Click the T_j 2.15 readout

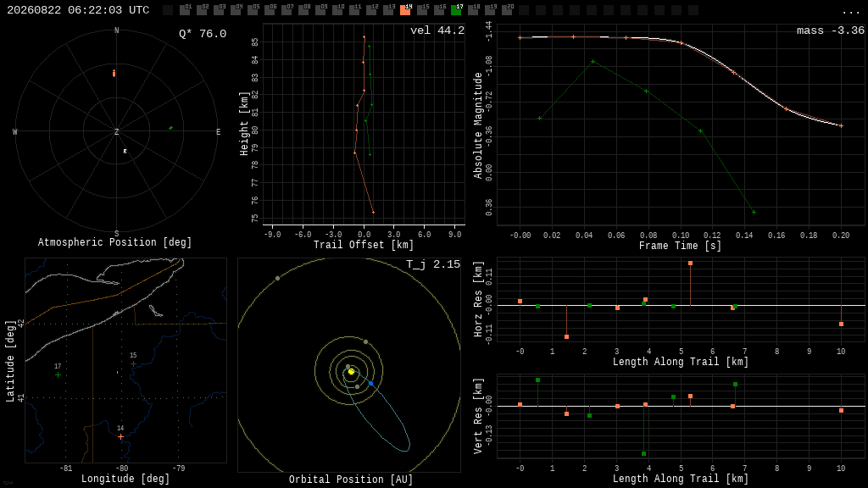[x=433, y=264]
